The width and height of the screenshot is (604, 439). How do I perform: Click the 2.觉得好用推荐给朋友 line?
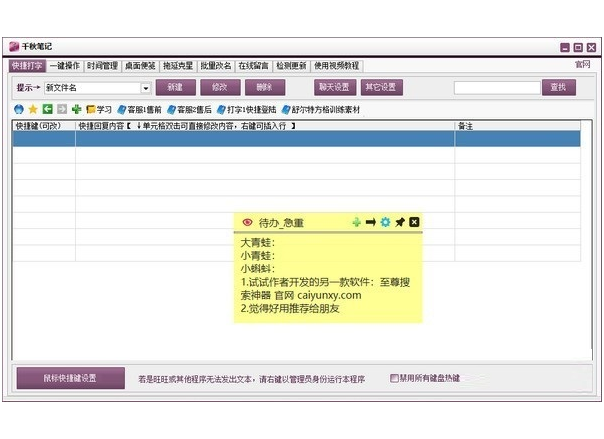point(290,308)
